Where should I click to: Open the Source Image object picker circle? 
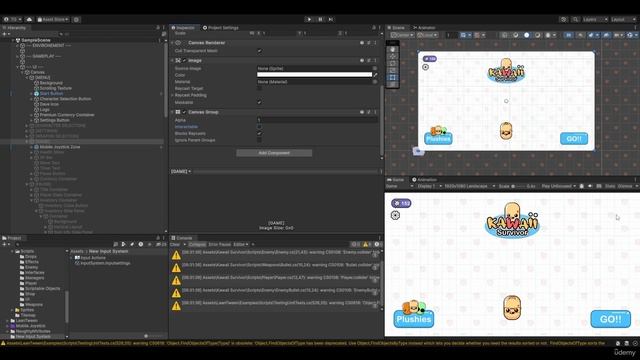coord(375,68)
